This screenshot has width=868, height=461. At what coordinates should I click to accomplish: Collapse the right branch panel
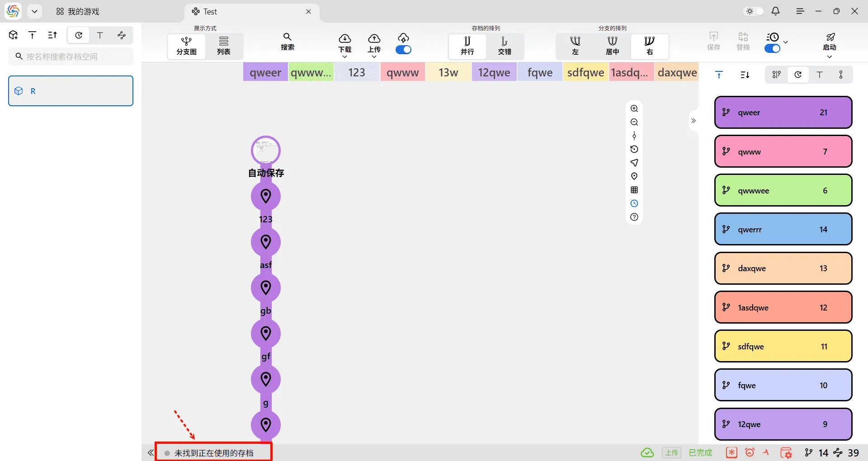coord(693,121)
